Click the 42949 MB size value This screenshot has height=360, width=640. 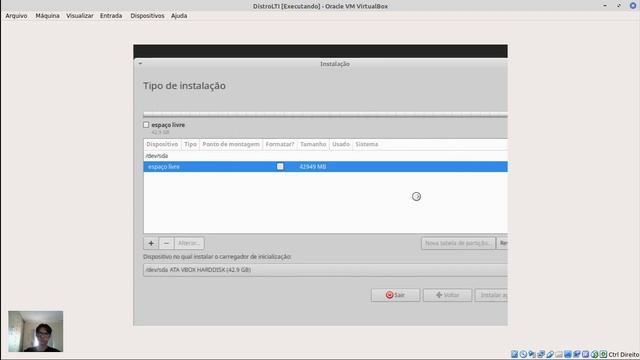click(x=313, y=167)
